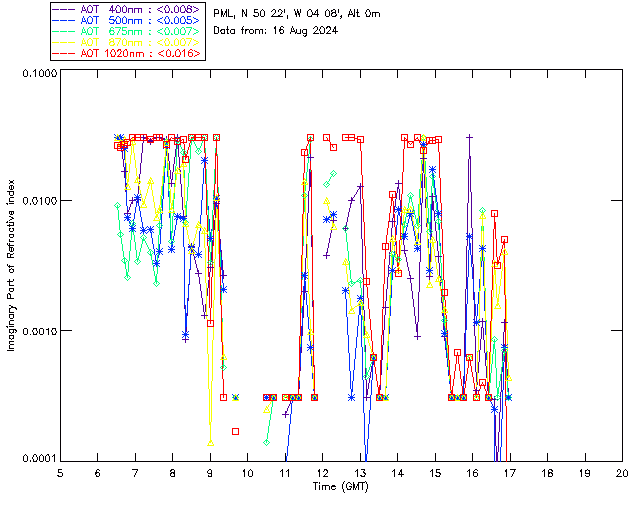Viewport: 640px width, 512px height.
Task: Click the x-axis tick label 14
Action: pos(398,473)
